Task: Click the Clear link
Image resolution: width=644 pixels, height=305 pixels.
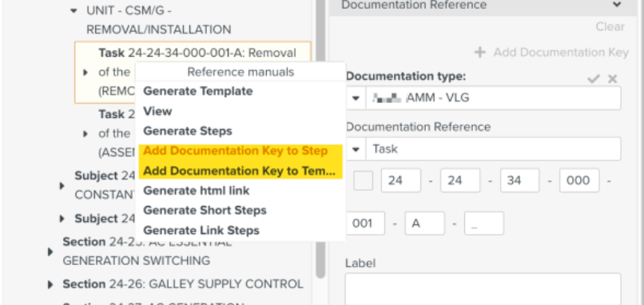Action: tap(610, 27)
